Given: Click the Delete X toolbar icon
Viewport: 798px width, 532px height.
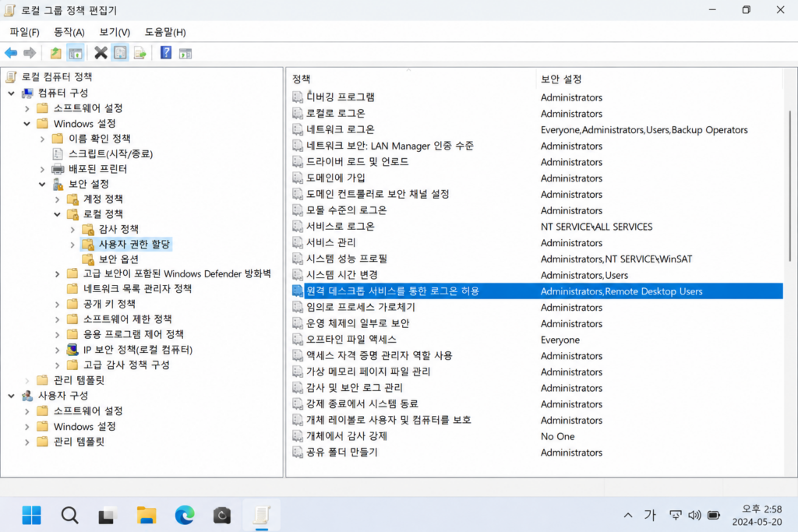Looking at the screenshot, I should tap(101, 53).
